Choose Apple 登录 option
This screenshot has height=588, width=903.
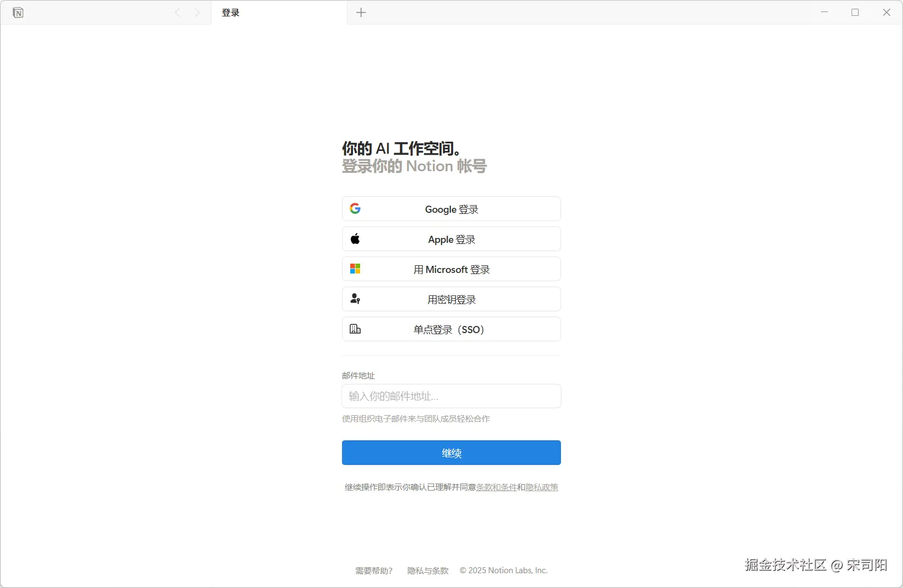(x=451, y=239)
